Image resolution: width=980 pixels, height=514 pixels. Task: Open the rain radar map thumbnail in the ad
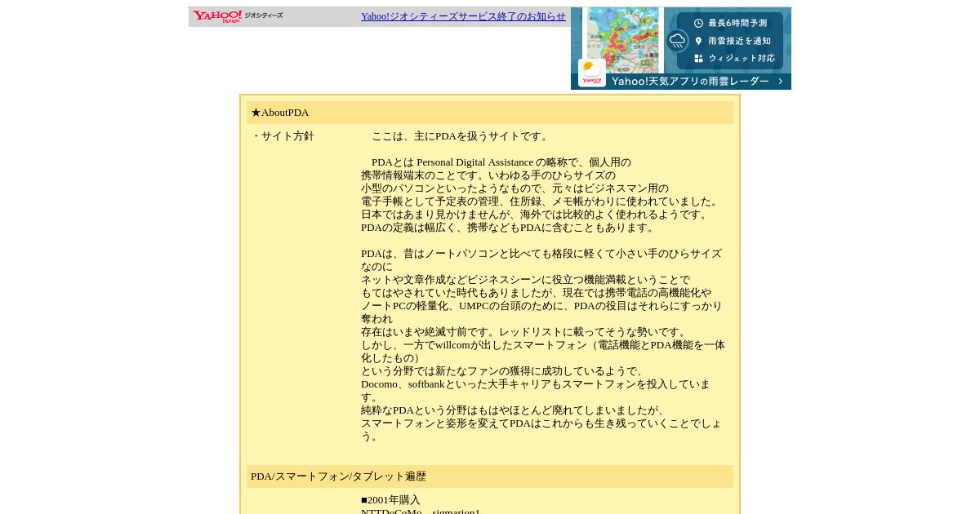tap(622, 40)
